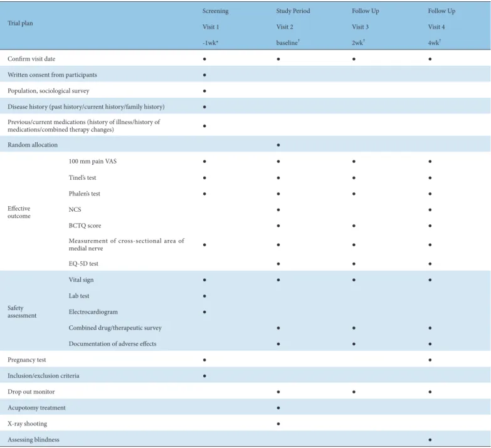Click the 'baseline' header label

tap(288, 43)
